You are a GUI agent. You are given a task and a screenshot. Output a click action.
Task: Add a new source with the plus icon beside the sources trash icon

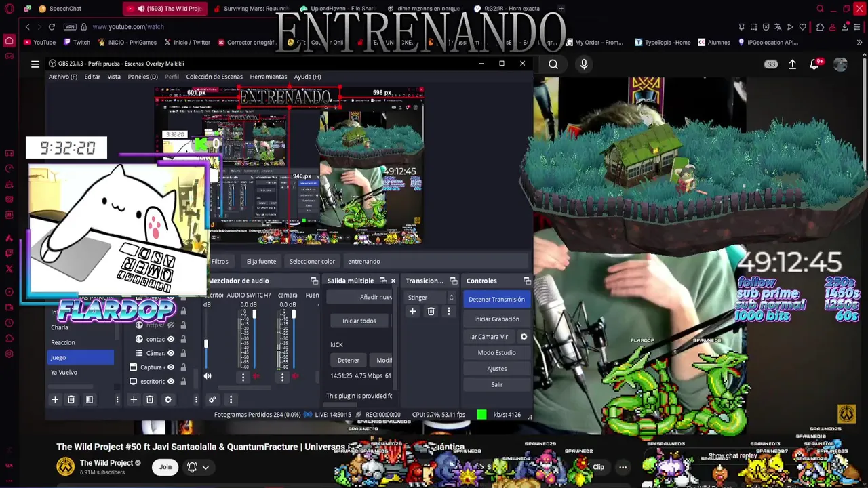point(134,399)
